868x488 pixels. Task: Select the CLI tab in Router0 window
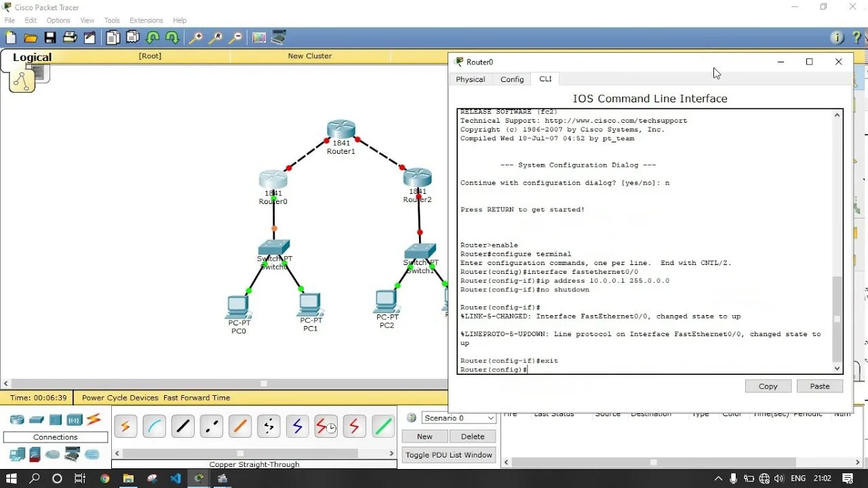tap(545, 79)
